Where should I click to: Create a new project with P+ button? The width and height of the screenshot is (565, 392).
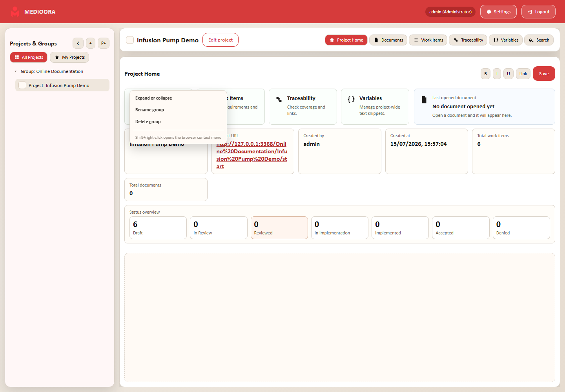click(104, 43)
